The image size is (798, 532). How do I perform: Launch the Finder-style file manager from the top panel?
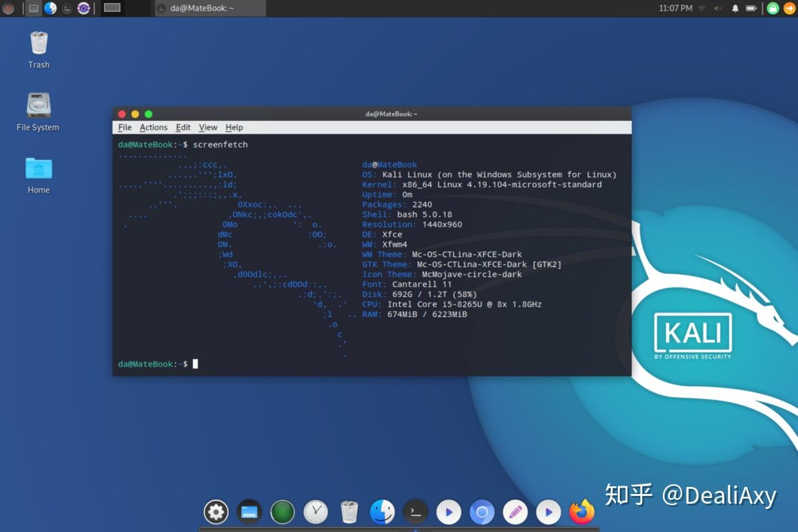(x=50, y=8)
